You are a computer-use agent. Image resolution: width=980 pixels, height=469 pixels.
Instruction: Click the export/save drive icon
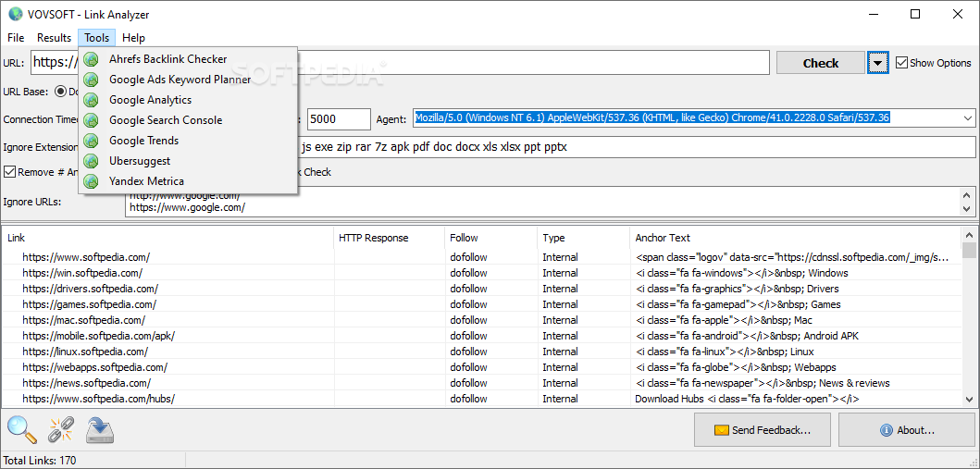[99, 429]
